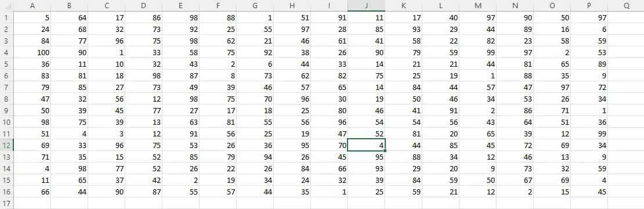Click cell P11 containing 99
The height and width of the screenshot is (209, 644).
pos(589,134)
